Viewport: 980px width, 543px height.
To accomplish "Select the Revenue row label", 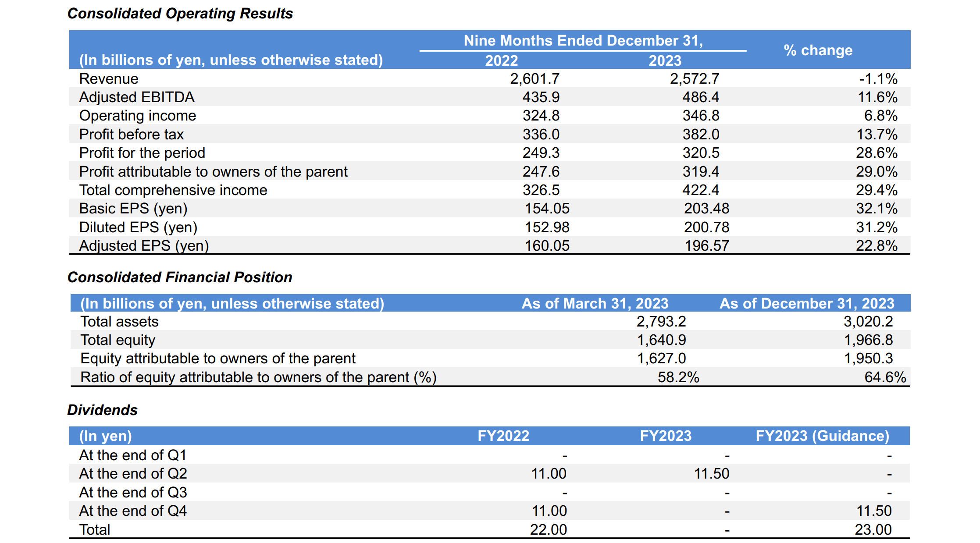I will (x=109, y=79).
